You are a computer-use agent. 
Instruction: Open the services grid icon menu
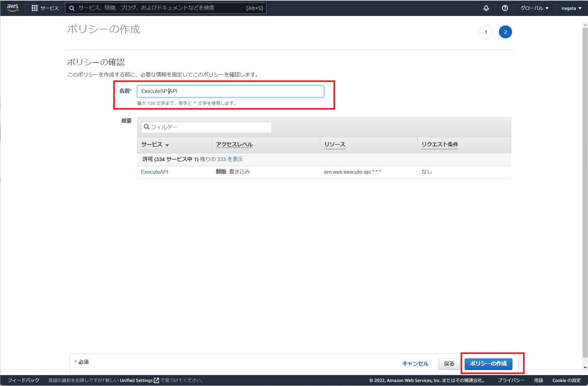(35, 8)
